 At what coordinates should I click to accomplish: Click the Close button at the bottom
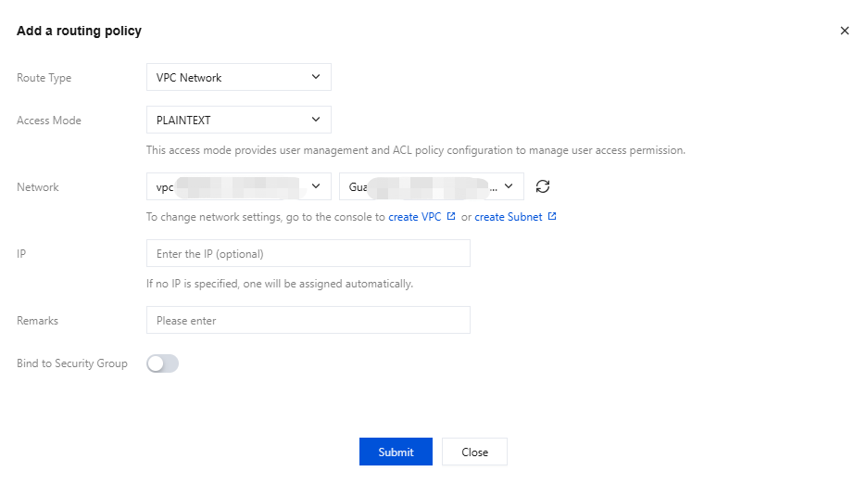[x=474, y=452]
